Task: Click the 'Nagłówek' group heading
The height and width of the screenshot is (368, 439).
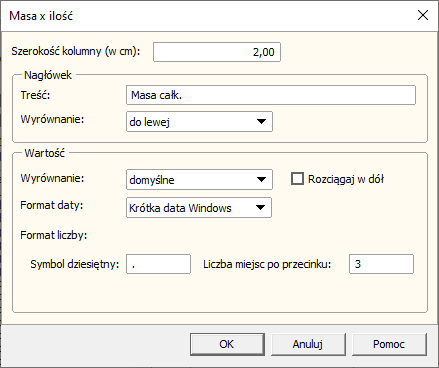Action: [x=48, y=75]
